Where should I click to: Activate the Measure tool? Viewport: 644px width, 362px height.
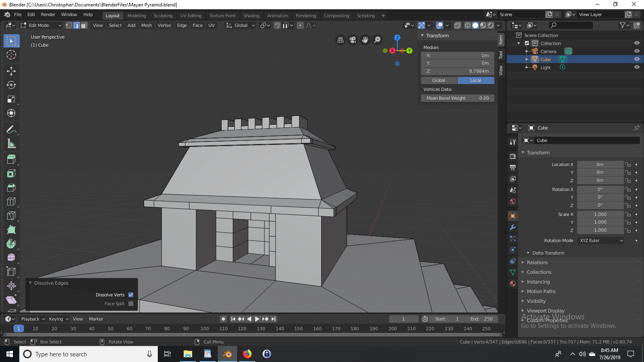click(x=11, y=143)
